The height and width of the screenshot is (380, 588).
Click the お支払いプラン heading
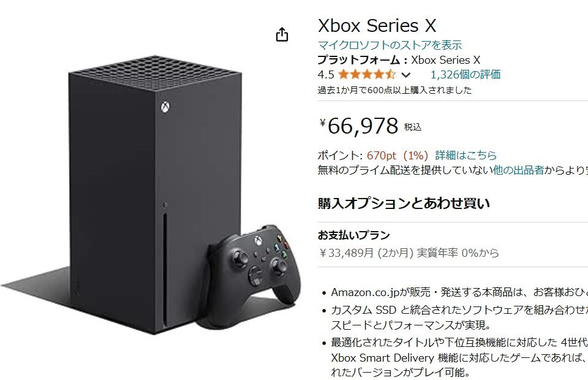point(353,235)
